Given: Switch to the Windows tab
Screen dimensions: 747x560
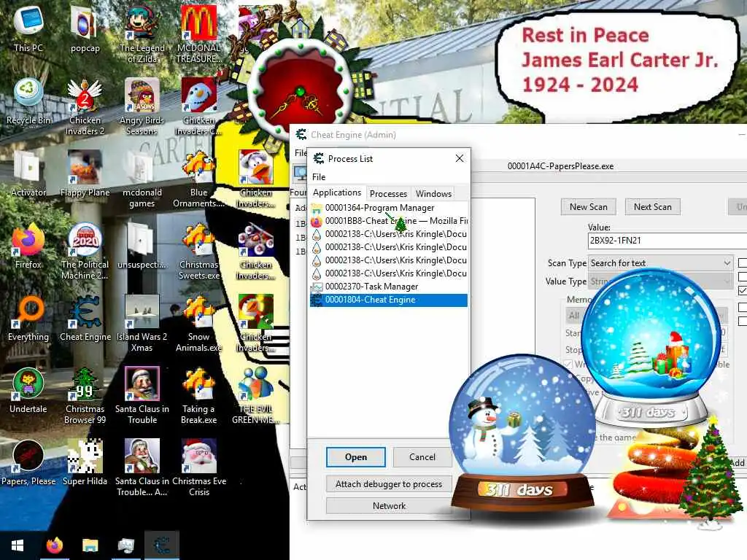Looking at the screenshot, I should pyautogui.click(x=433, y=193).
